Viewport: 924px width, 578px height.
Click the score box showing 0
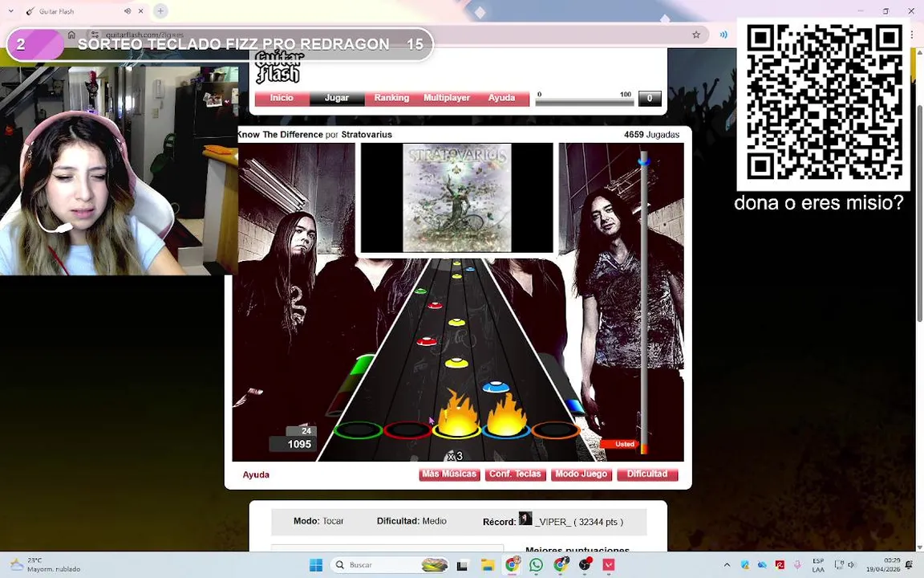point(650,99)
